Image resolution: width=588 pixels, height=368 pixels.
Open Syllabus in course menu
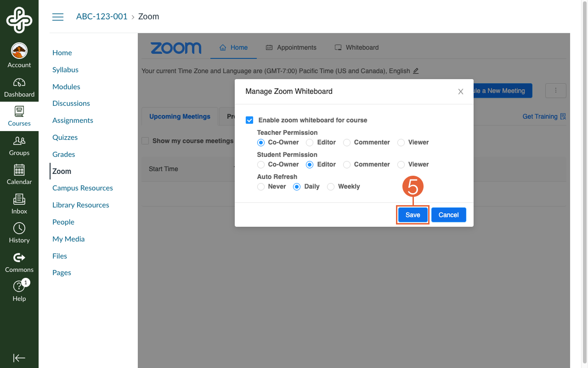pyautogui.click(x=65, y=70)
